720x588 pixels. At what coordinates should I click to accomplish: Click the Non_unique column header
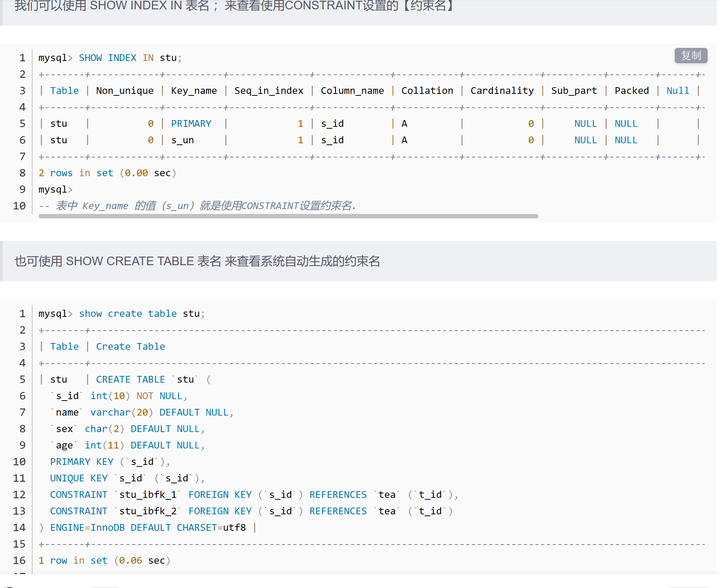pyautogui.click(x=125, y=91)
